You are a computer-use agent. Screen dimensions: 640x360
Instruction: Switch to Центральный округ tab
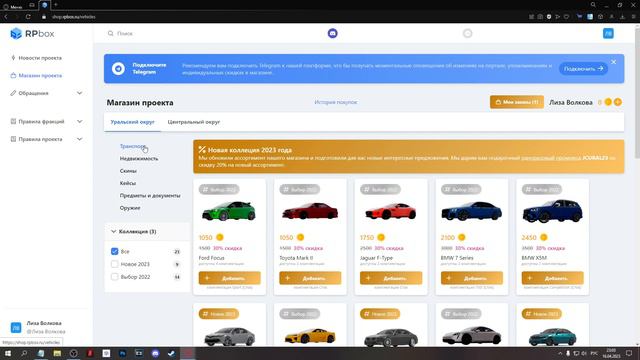tap(193, 122)
